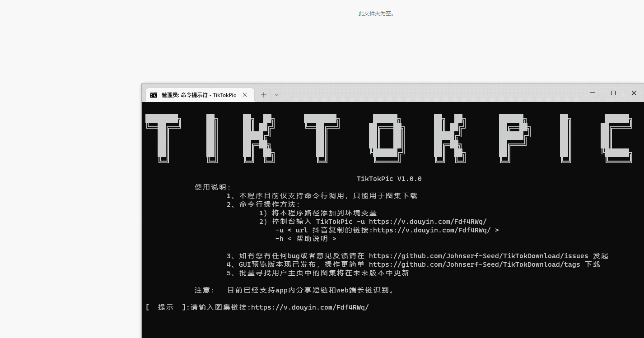
Task: Click the douyin URL in the -u < url line
Action: [432, 230]
